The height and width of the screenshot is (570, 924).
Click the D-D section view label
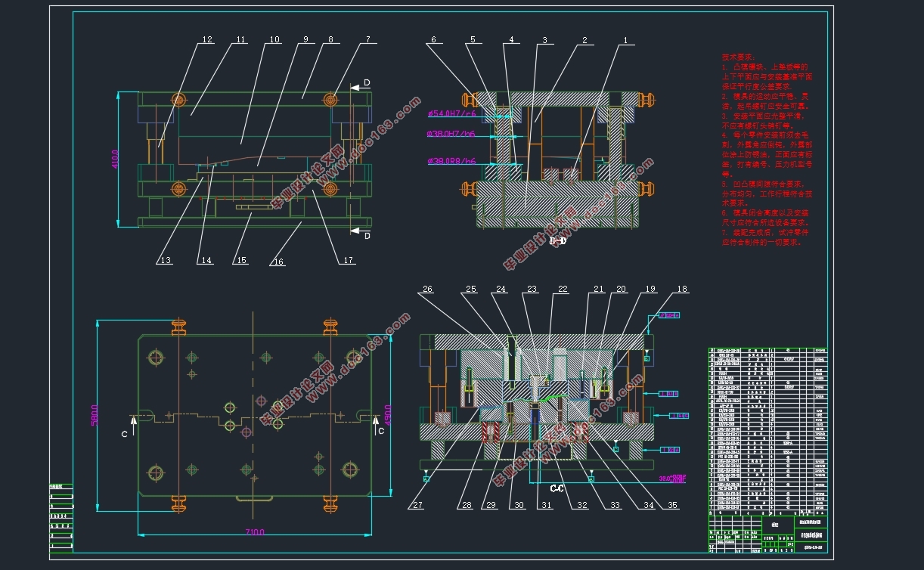point(558,240)
